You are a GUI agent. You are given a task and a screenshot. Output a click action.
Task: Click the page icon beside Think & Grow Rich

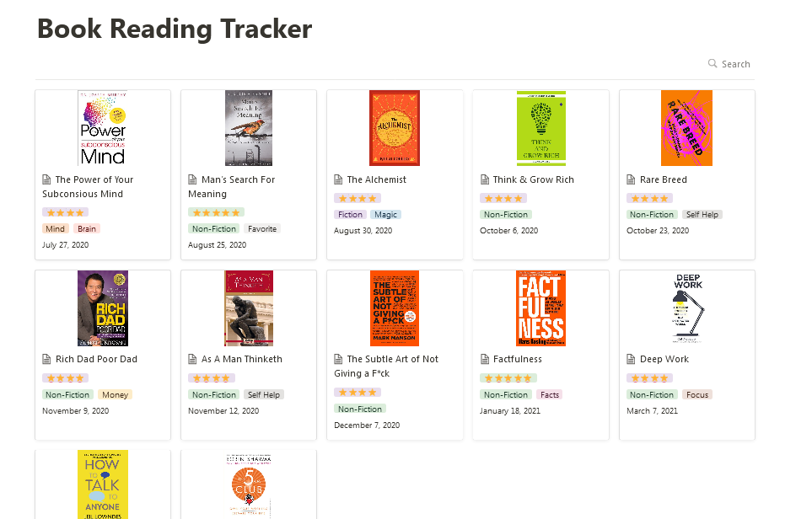(x=484, y=179)
